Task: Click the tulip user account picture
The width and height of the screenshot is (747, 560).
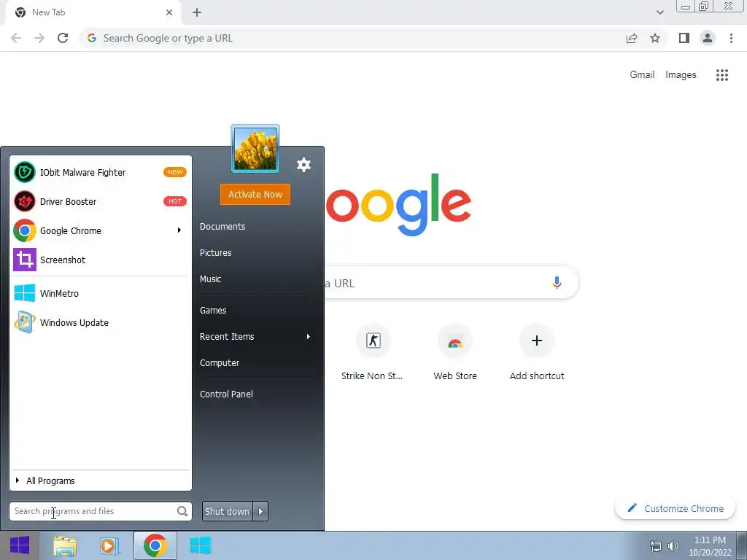Action: click(x=255, y=149)
